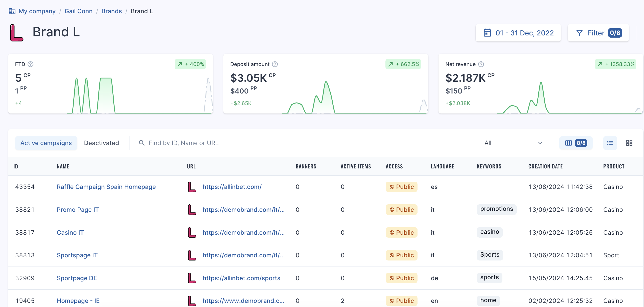The height and width of the screenshot is (307, 644).
Task: Switch to the Deactivated tab
Action: [101, 143]
